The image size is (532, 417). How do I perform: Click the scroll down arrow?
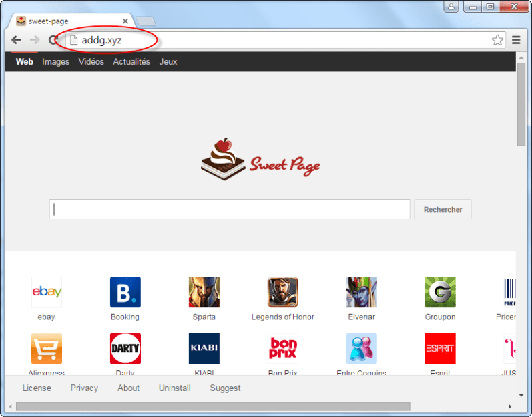[x=521, y=395]
